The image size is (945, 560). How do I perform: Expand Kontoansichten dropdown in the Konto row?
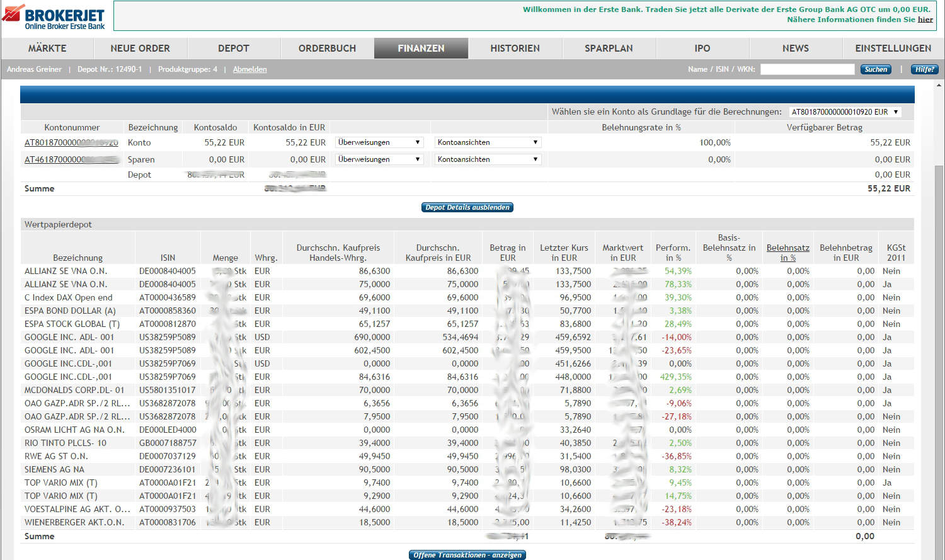point(488,142)
